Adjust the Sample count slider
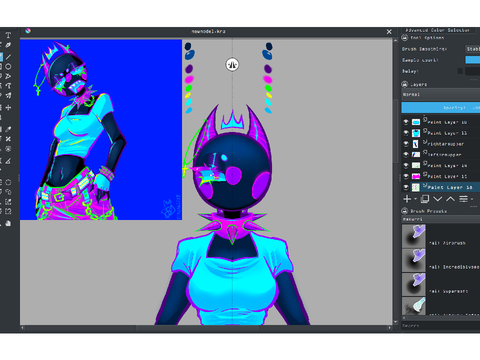 click(473, 60)
